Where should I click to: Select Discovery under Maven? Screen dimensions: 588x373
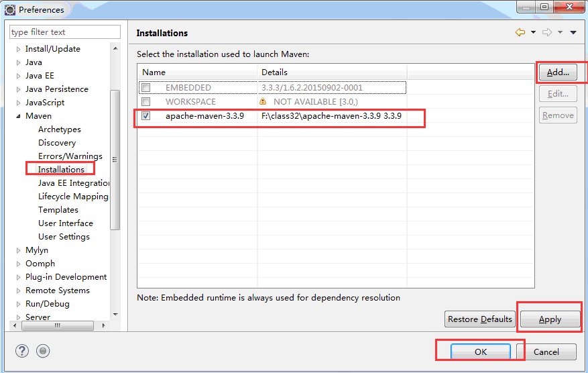[56, 143]
